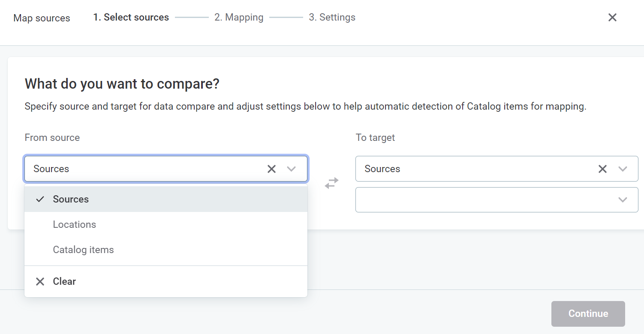The height and width of the screenshot is (334, 644).
Task: Expand the empty dropdown chevron under To target
Action: coord(623,200)
